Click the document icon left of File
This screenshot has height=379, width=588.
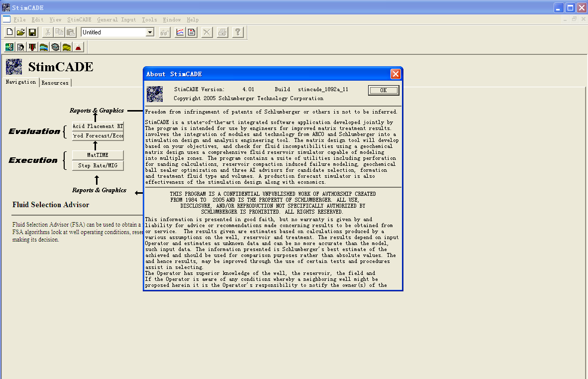(6, 19)
